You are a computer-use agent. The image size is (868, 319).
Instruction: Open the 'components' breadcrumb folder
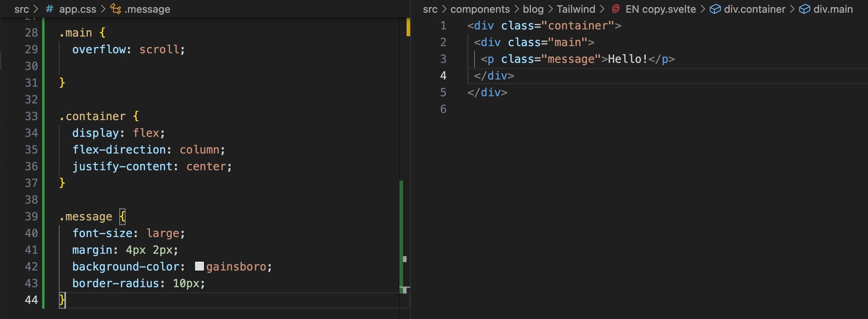[480, 9]
